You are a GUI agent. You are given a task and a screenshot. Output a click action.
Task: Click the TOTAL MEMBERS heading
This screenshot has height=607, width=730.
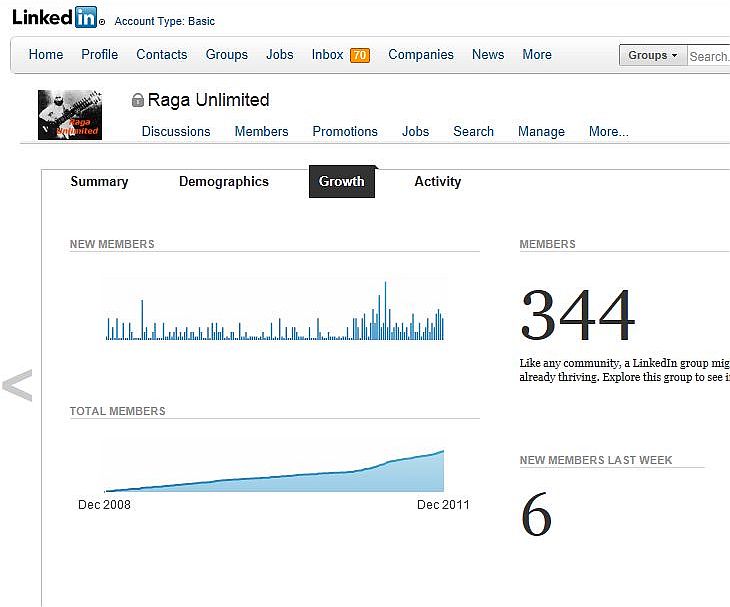[x=118, y=411]
